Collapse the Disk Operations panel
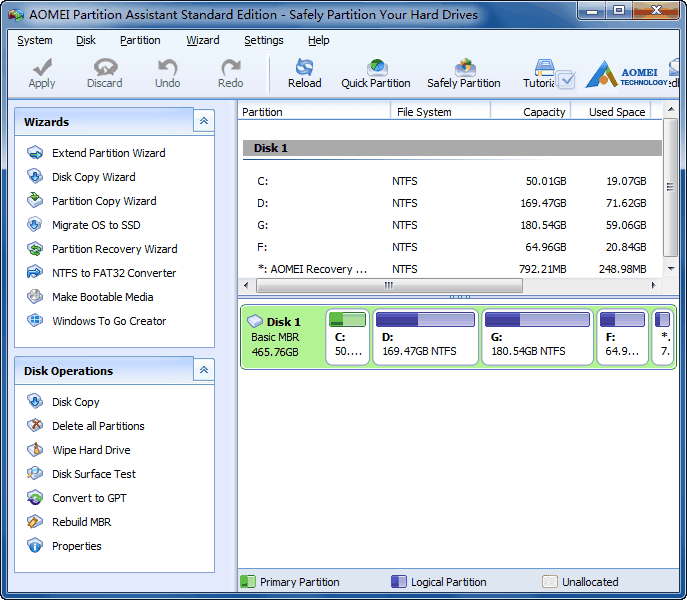This screenshot has width=687, height=600. pyautogui.click(x=204, y=370)
